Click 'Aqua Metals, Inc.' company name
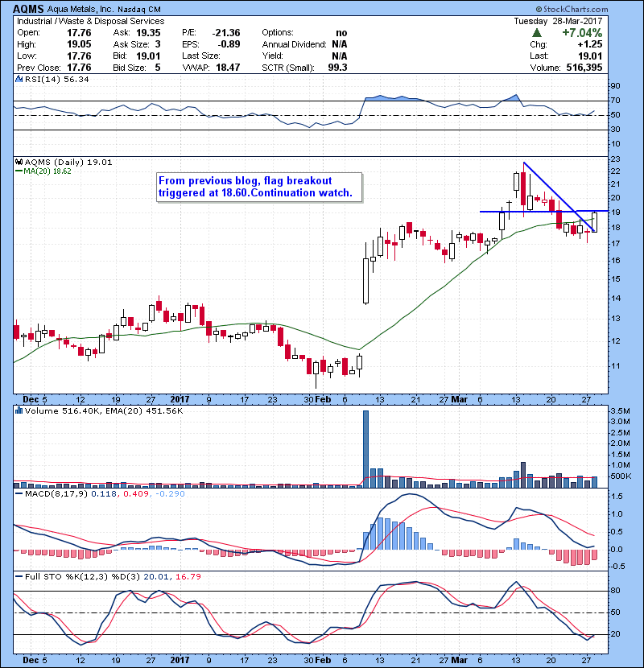Screen dimensions: 644x668 click(80, 9)
